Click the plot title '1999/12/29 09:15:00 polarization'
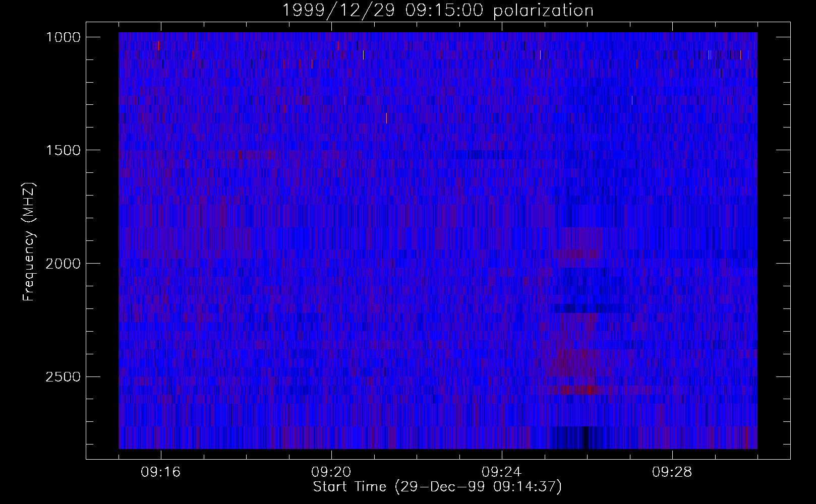 (438, 10)
